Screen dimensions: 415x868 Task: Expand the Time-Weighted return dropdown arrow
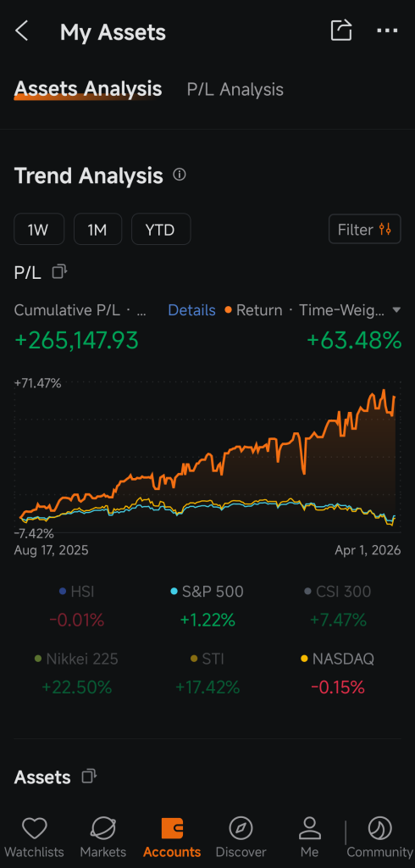[396, 310]
